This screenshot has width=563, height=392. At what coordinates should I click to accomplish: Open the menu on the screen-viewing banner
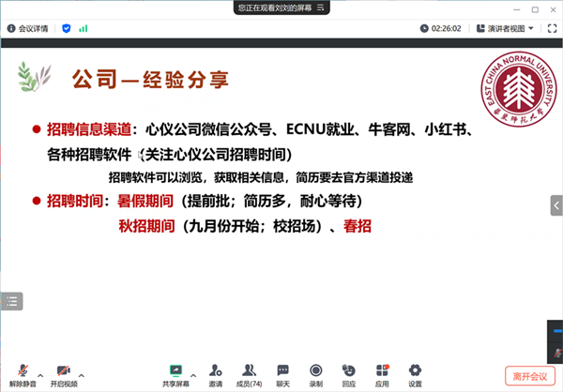point(321,7)
